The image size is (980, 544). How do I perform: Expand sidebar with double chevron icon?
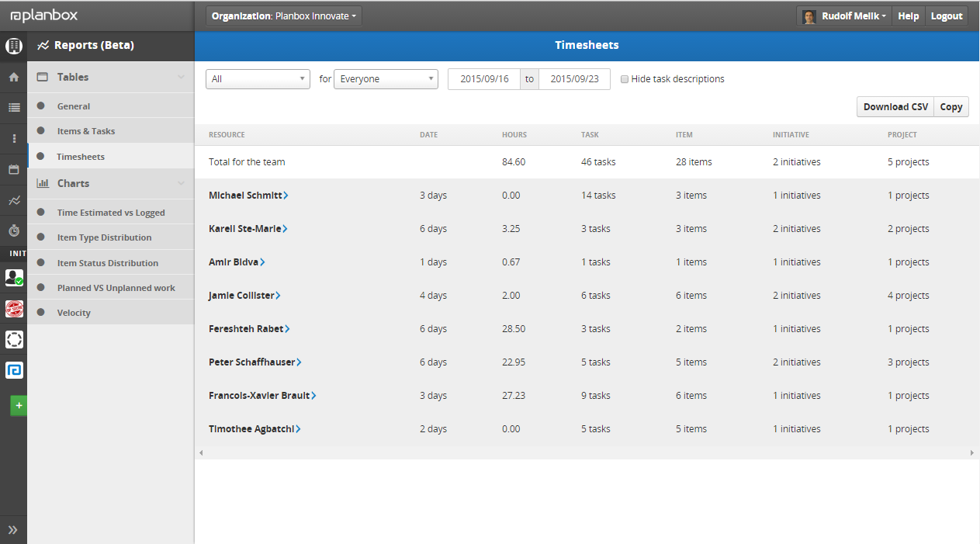pos(13,530)
